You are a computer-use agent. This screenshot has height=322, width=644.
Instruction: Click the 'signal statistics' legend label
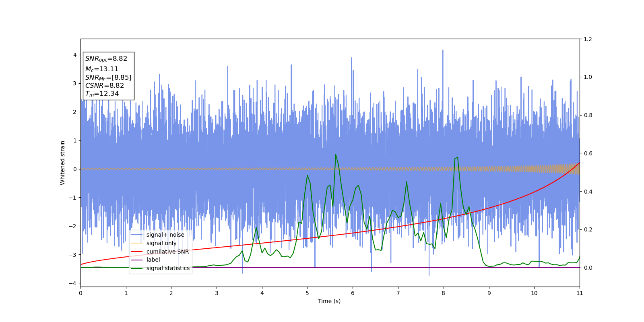168,268
